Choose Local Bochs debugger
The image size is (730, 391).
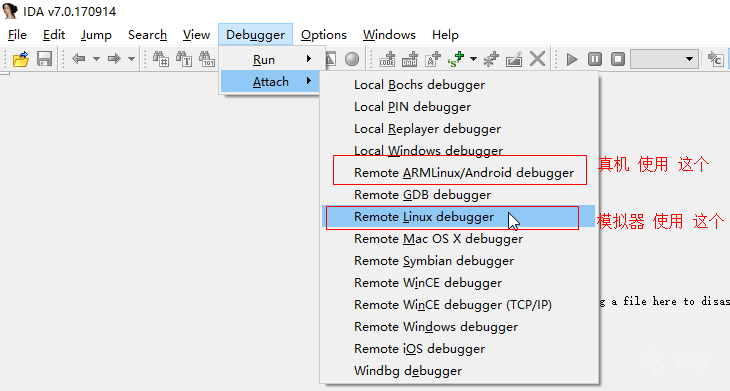(x=459, y=85)
